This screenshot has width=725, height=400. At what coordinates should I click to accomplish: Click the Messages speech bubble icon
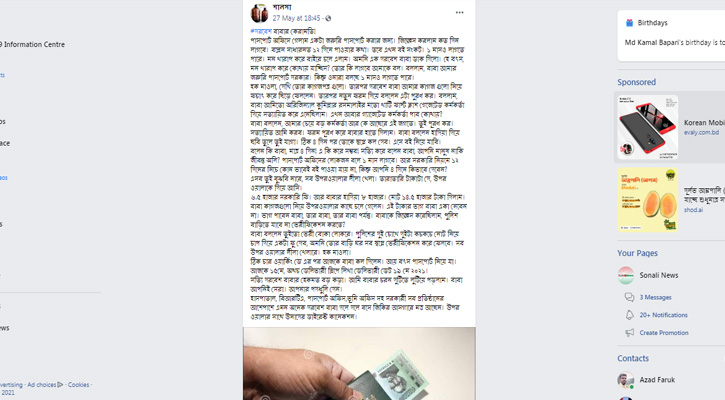629,297
